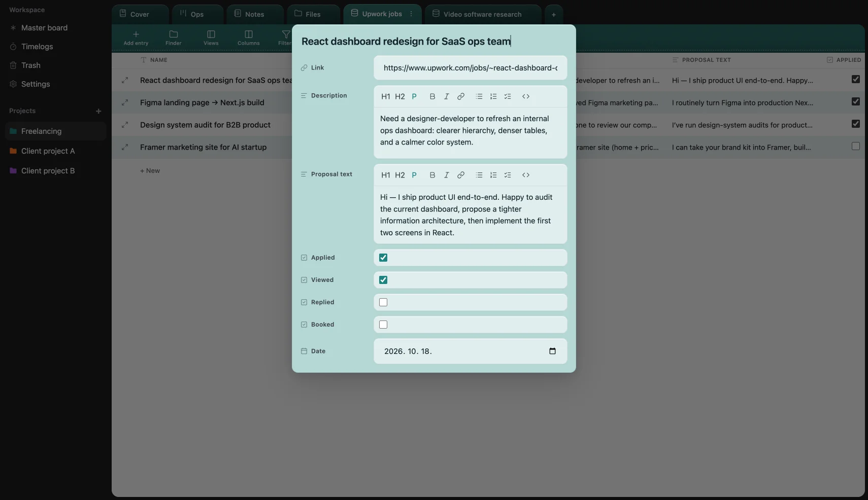This screenshot has height=500, width=868.
Task: Click Bold icon in Description editor toolbar
Action: 432,96
